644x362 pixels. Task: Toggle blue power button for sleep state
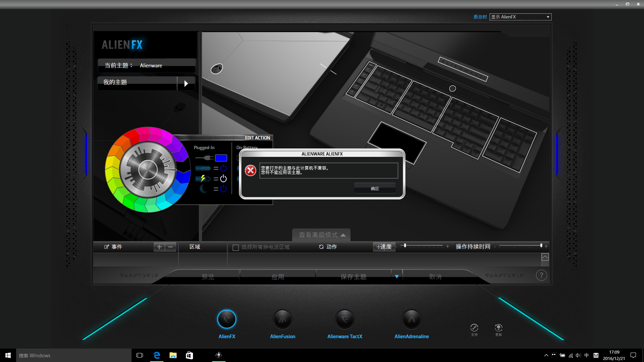pos(224,189)
